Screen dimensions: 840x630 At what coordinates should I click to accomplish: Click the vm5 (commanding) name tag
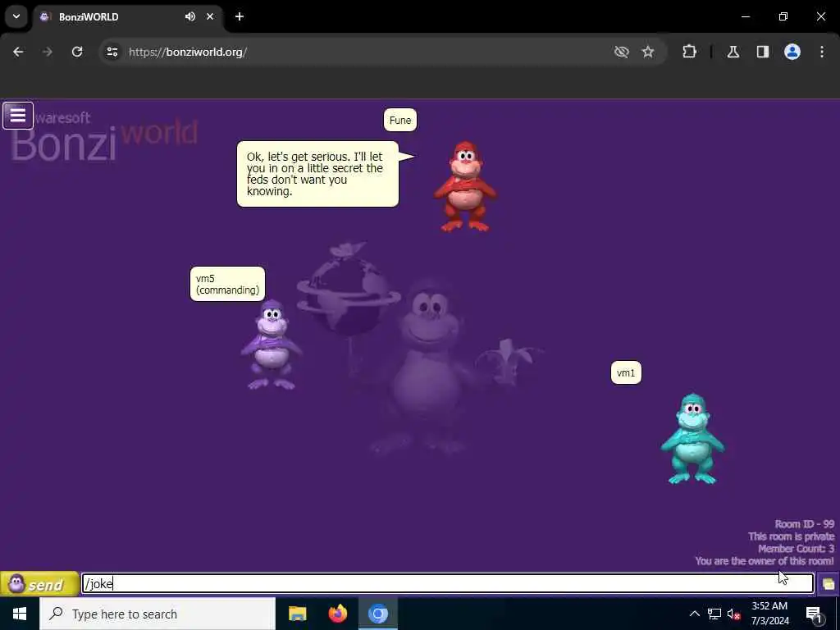(x=228, y=284)
